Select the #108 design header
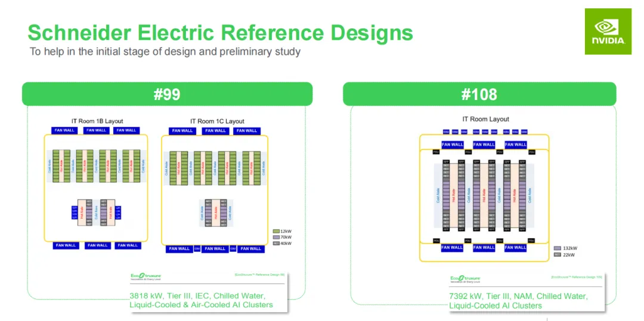Image resolution: width=644 pixels, height=321 pixels. tap(479, 94)
